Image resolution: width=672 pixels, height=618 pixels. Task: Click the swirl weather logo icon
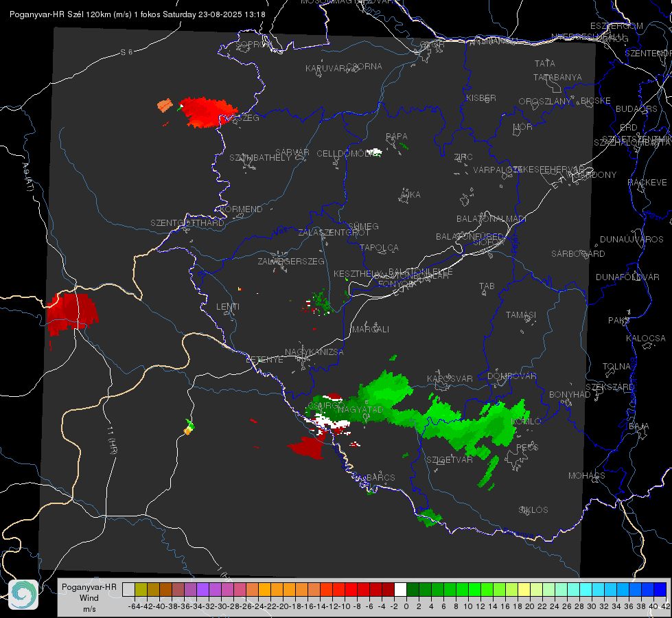pos(23,595)
